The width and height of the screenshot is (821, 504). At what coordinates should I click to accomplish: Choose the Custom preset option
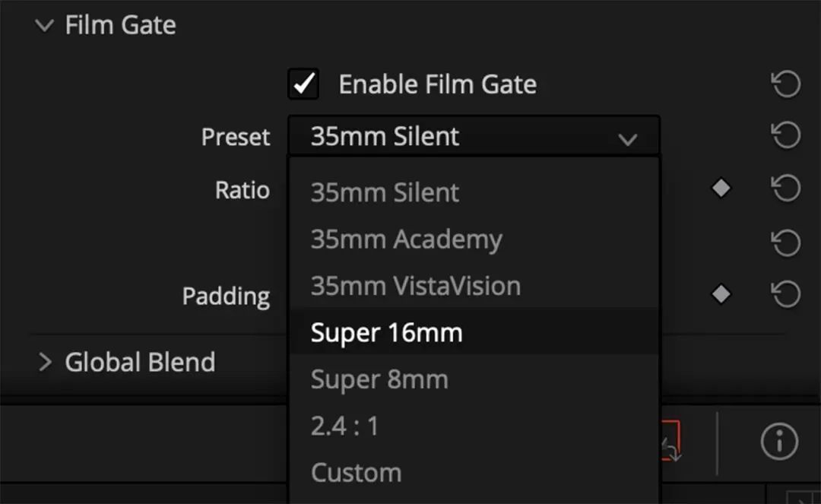[x=356, y=472]
